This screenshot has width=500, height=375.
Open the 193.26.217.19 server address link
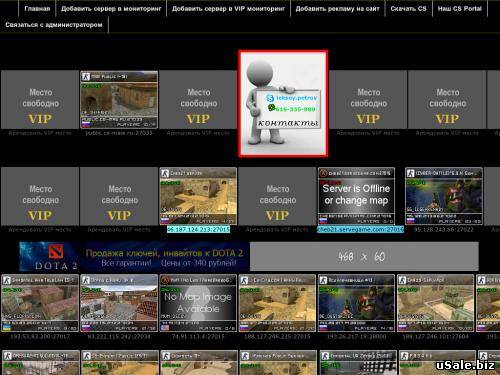pos(356,337)
